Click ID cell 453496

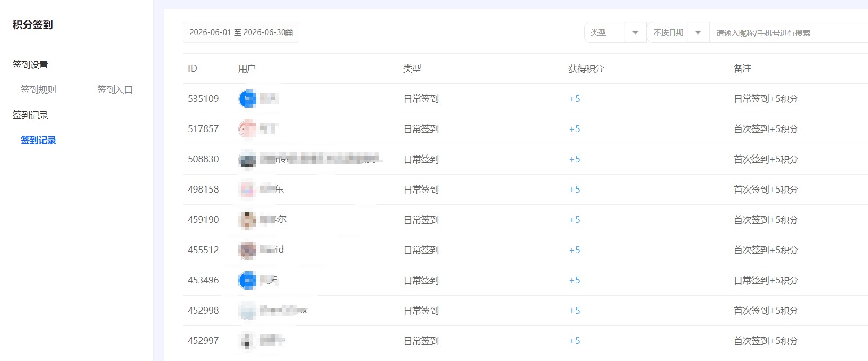click(x=203, y=280)
